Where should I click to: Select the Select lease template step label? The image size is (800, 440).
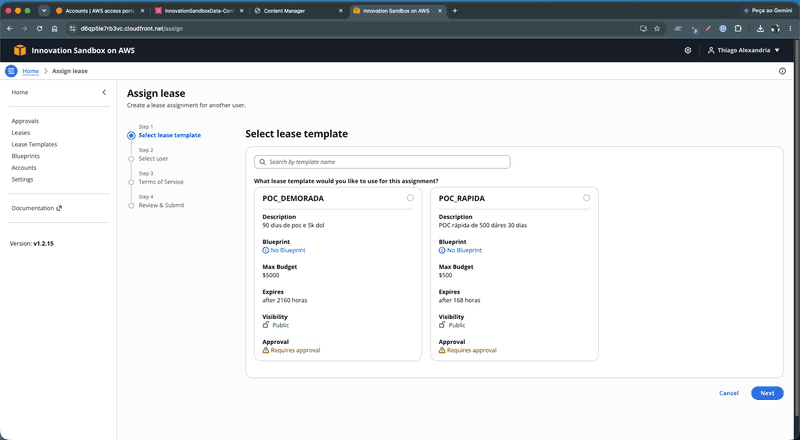coord(169,135)
